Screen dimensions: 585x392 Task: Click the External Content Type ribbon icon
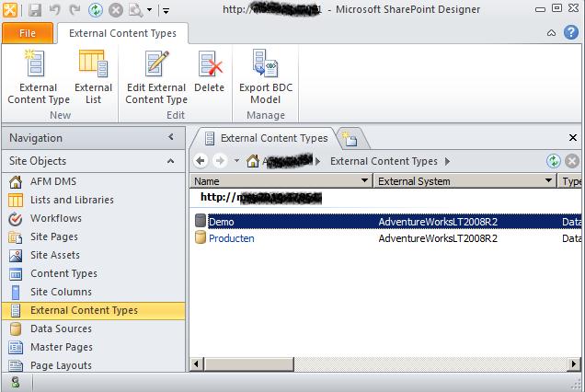(39, 64)
